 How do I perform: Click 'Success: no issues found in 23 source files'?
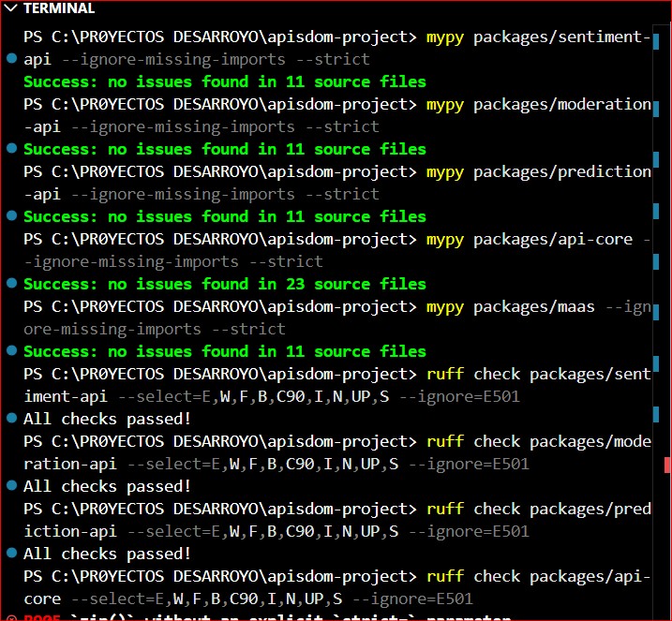[x=225, y=284]
